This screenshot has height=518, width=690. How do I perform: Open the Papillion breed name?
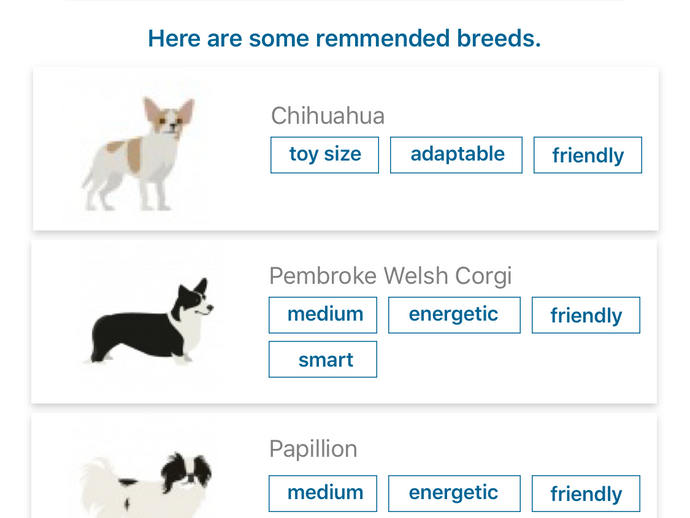point(313,450)
